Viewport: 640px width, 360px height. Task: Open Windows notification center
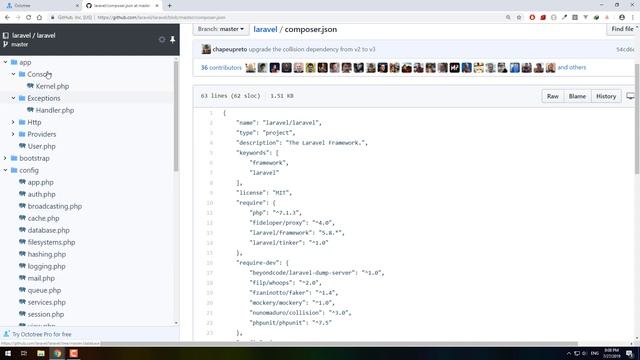[629, 353]
